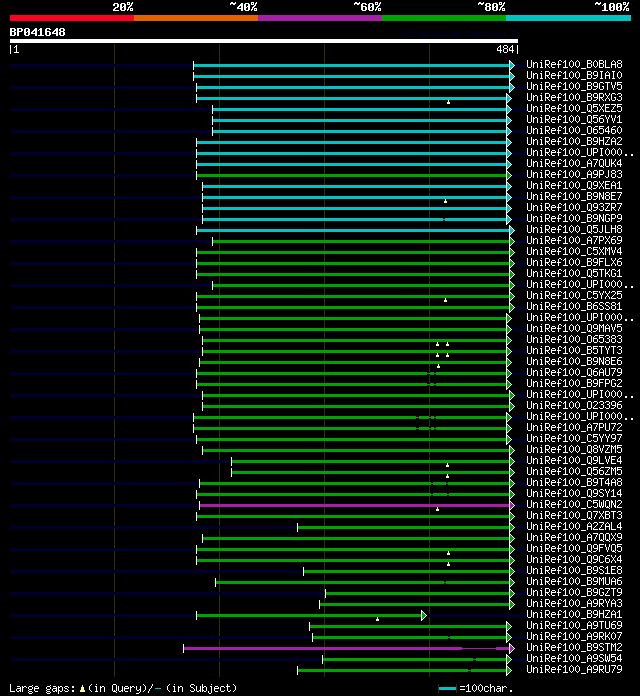Open hit UniRef100_C5YX25
The image size is (640, 696).
tap(574, 296)
